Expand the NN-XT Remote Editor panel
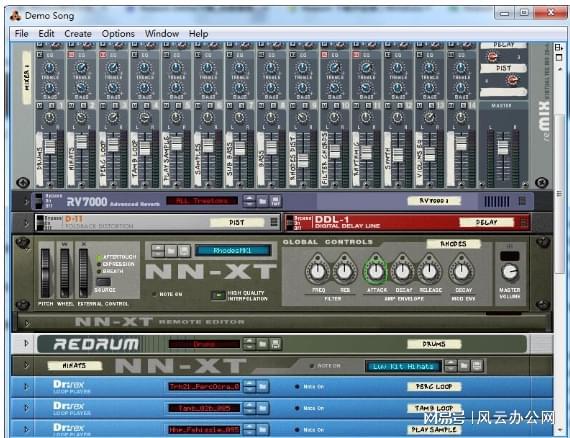The image size is (570, 438). tap(27, 323)
